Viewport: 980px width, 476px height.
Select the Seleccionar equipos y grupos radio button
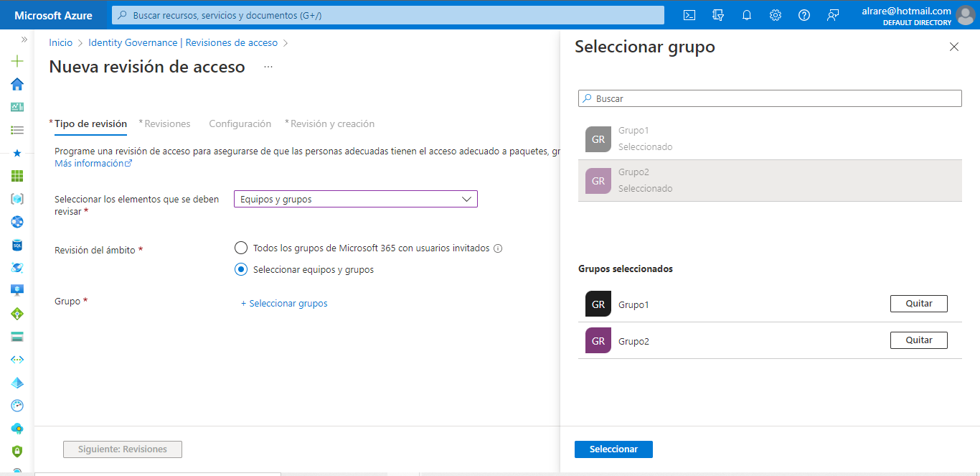[240, 269]
